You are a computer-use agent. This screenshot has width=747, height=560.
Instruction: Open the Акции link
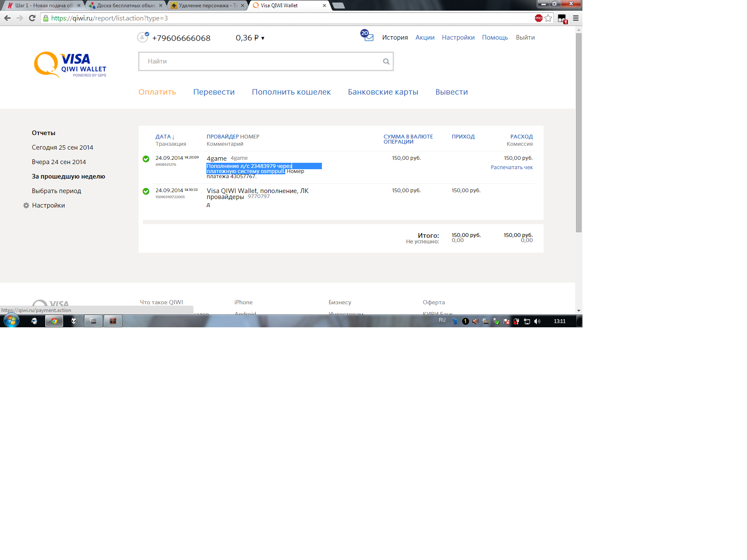[425, 38]
